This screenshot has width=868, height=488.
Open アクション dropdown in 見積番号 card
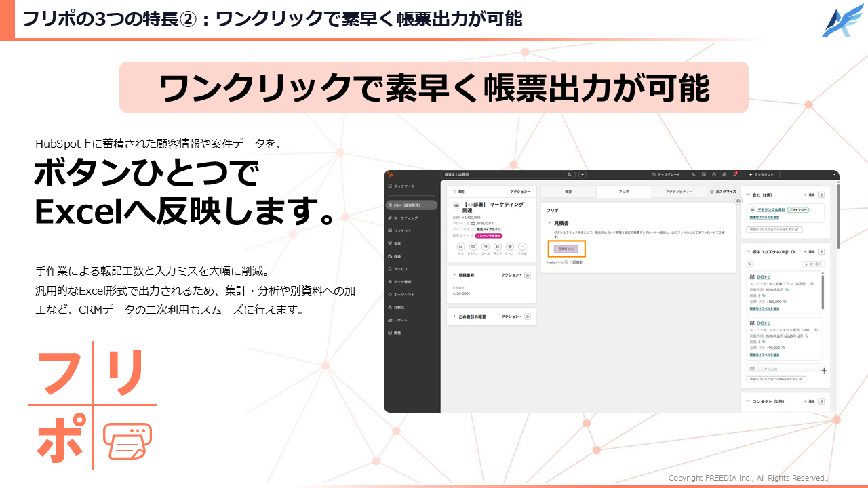[x=512, y=275]
